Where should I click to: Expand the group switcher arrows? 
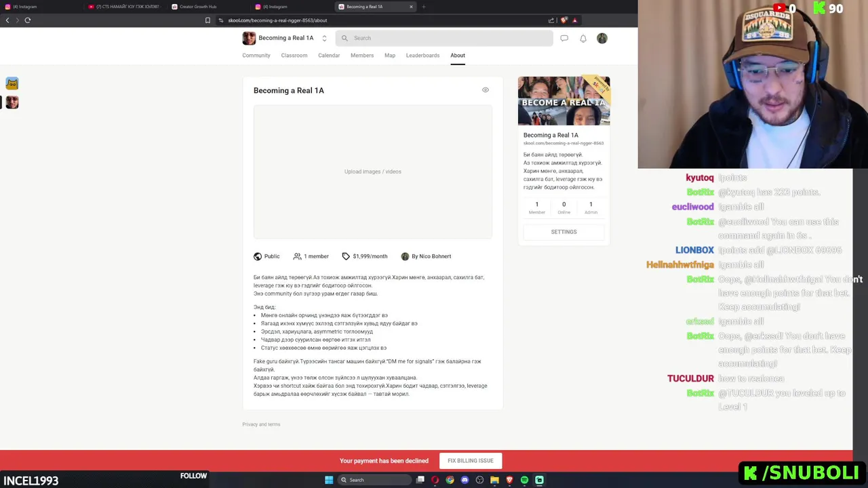tap(324, 39)
